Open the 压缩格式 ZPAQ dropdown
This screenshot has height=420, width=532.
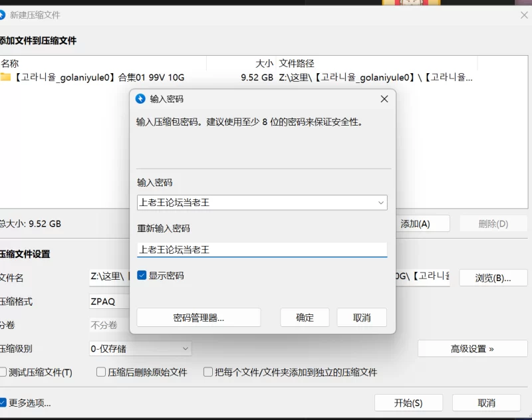pyautogui.click(x=109, y=301)
